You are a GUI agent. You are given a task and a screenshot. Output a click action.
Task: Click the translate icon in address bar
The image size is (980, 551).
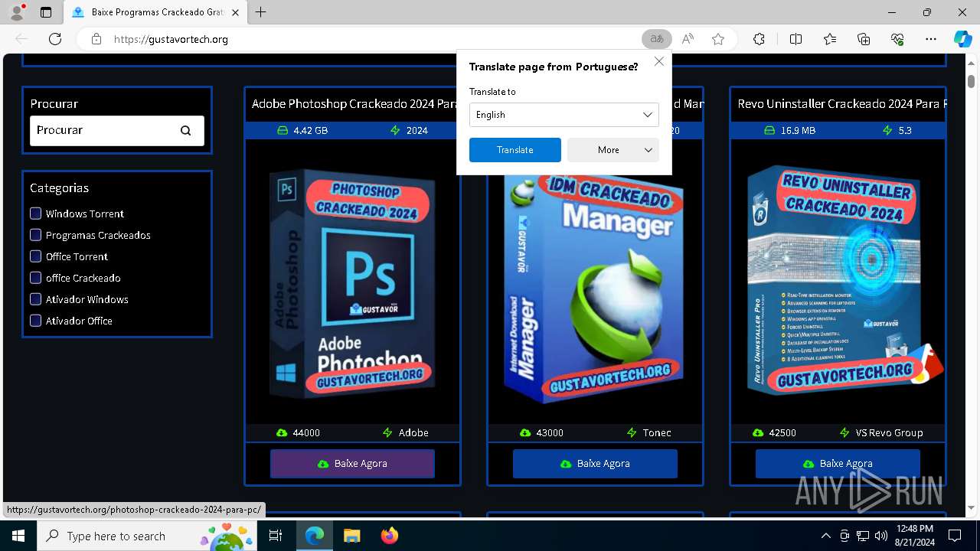[656, 39]
